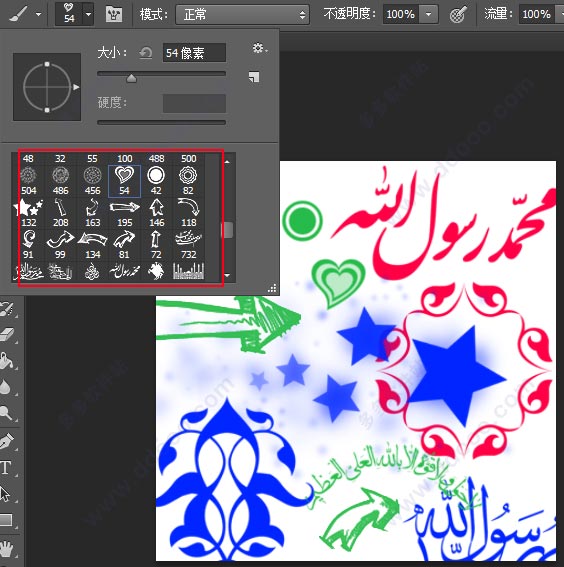The image size is (564, 567).
Task: Select the thin up arrow brush labeled 72
Action: tap(156, 245)
